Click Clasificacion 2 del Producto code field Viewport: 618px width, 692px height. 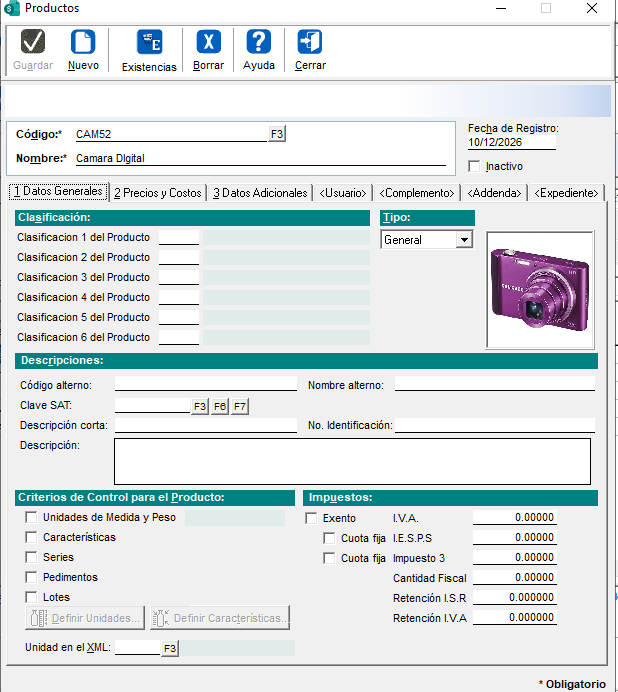(x=179, y=257)
